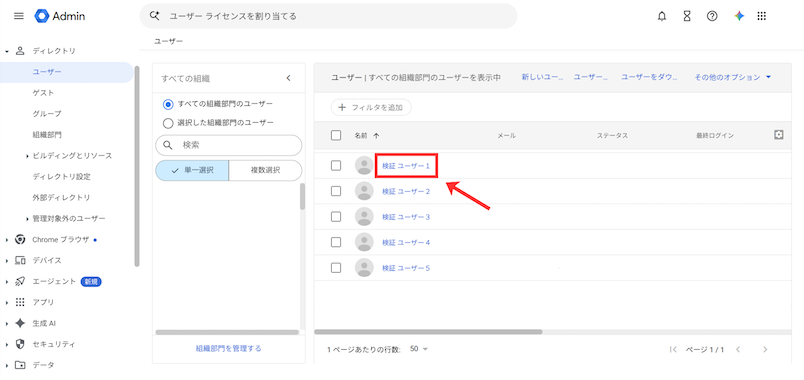Click the 名前 sort arrow
The height and width of the screenshot is (380, 804).
tap(376, 136)
